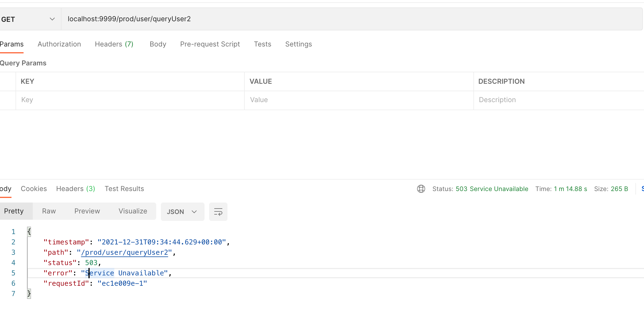The width and height of the screenshot is (644, 319).
Task: Select the Raw response view
Action: pyautogui.click(x=49, y=211)
